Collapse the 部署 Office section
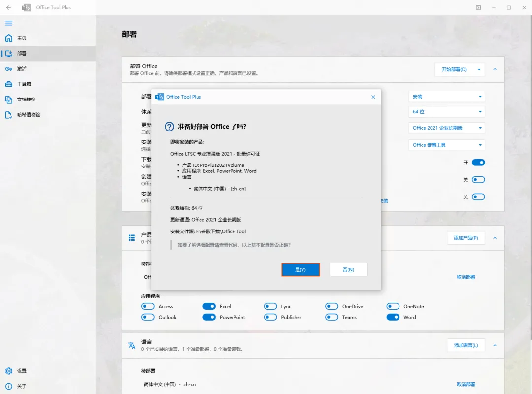This screenshot has width=532, height=394. point(495,69)
